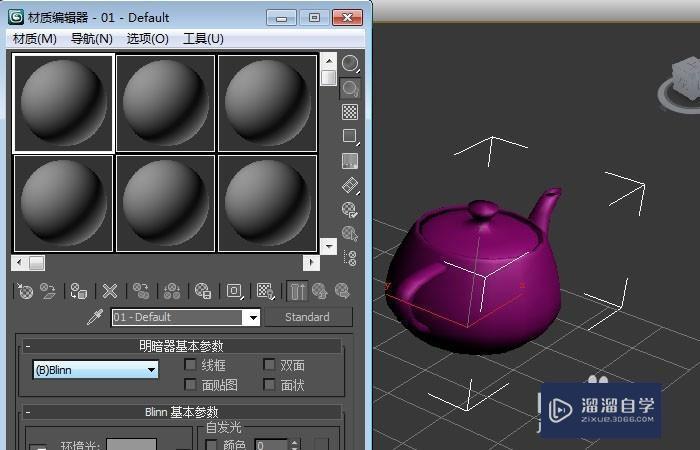Enable the 双面 checkbox
This screenshot has height=450, width=700.
(269, 365)
